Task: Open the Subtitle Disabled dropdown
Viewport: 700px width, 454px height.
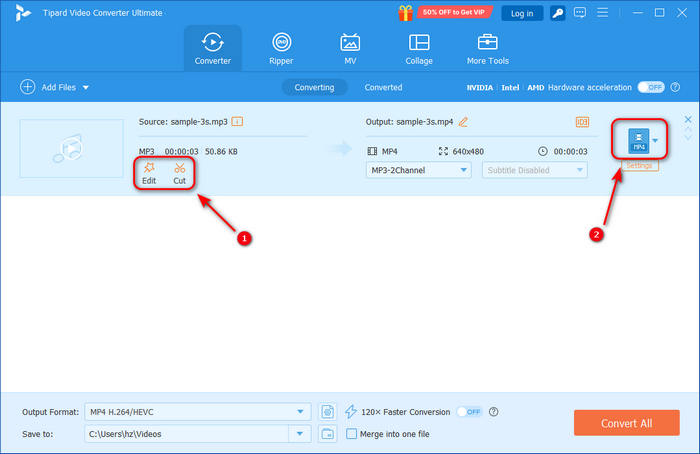Action: pos(534,170)
